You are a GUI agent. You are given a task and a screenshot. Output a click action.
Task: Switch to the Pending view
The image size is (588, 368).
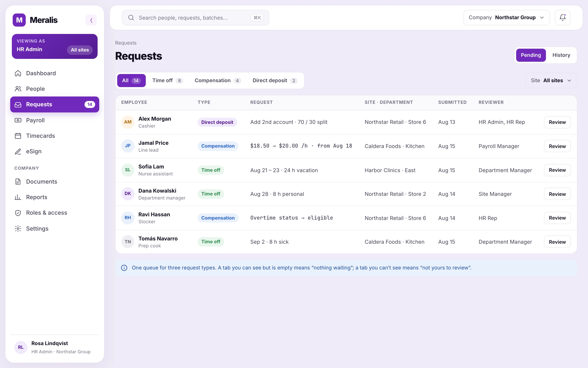click(x=531, y=55)
